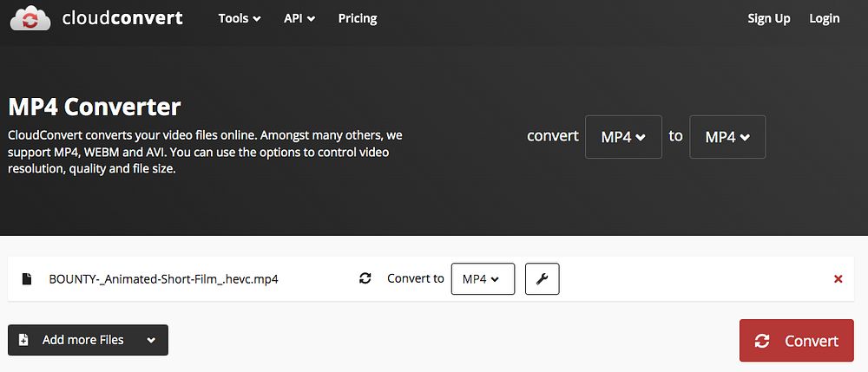The image size is (868, 372).
Task: Open the API menu
Action: point(299,18)
